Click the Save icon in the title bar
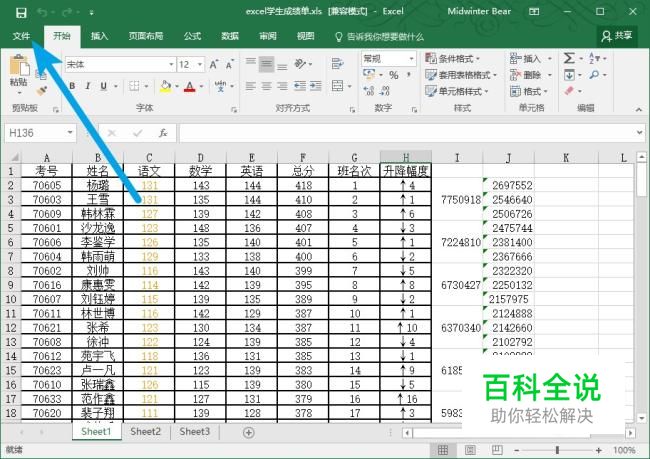Image resolution: width=650 pixels, height=459 pixels. 21,11
